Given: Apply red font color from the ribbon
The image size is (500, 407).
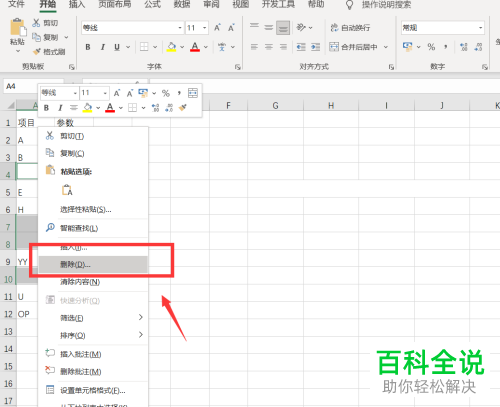Looking at the screenshot, I should [x=195, y=47].
